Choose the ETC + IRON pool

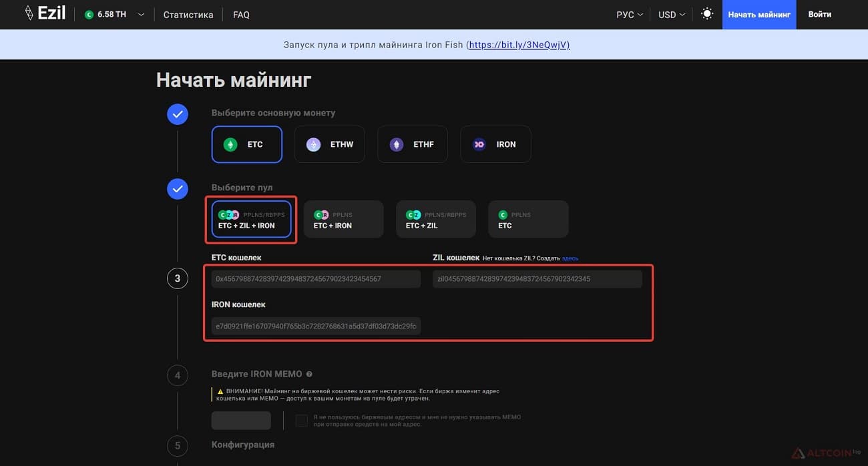(x=344, y=219)
